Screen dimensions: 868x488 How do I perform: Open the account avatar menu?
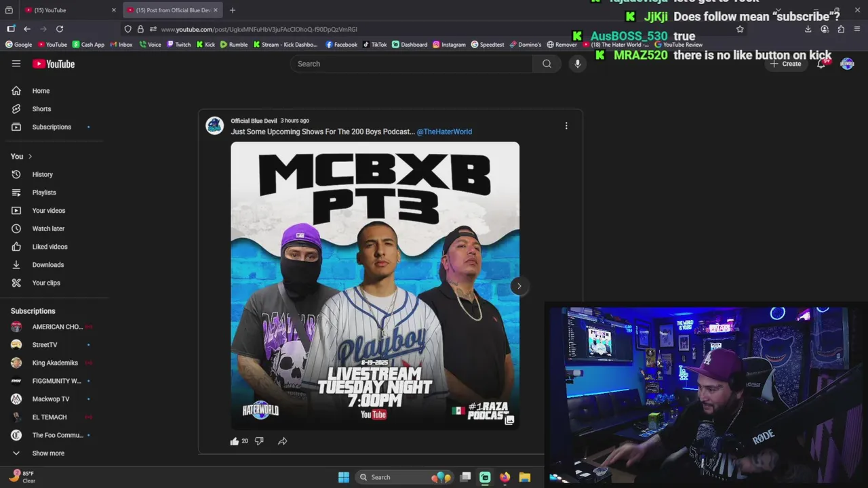[x=847, y=64]
